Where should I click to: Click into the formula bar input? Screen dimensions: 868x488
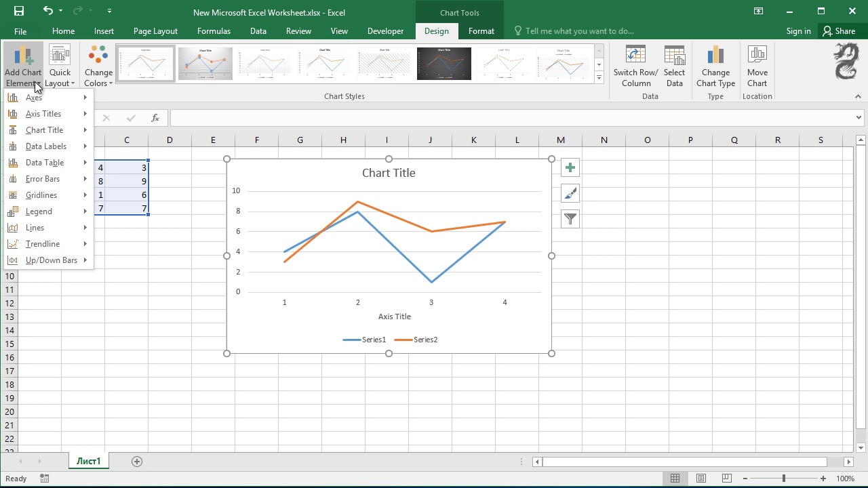click(511, 118)
